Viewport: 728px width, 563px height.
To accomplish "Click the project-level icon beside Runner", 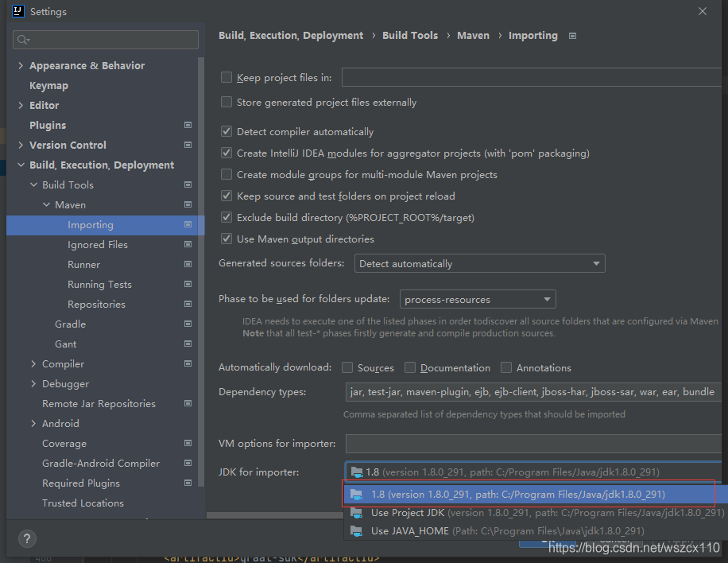I will point(188,264).
